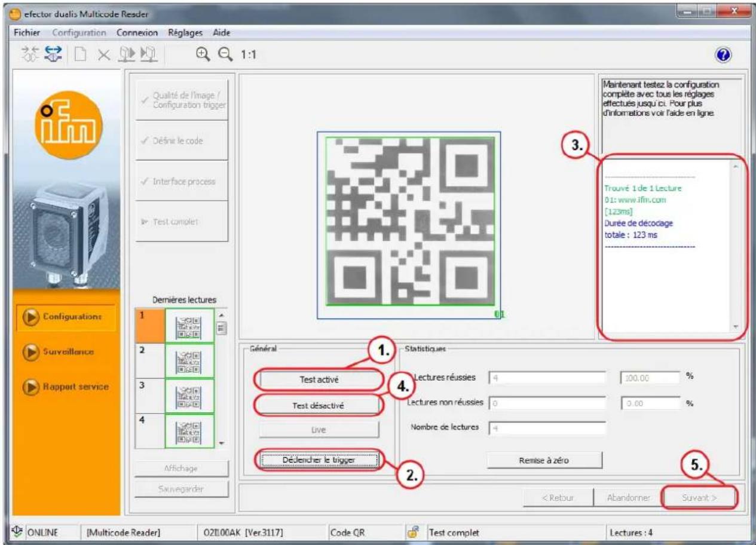Select the Définir le code step
The width and height of the screenshot is (756, 545).
point(182,140)
